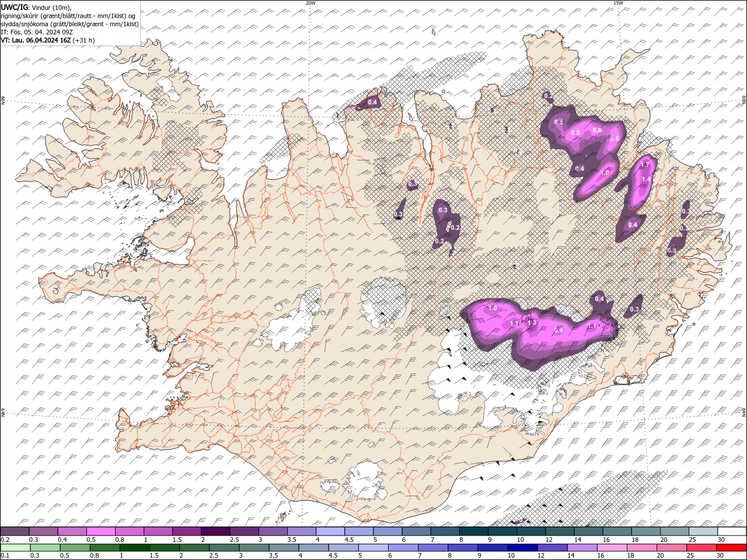Viewport: 747px width, 560px height.
Task: Click the dark navy blue legend swatch labeled 10
Action: point(521,548)
